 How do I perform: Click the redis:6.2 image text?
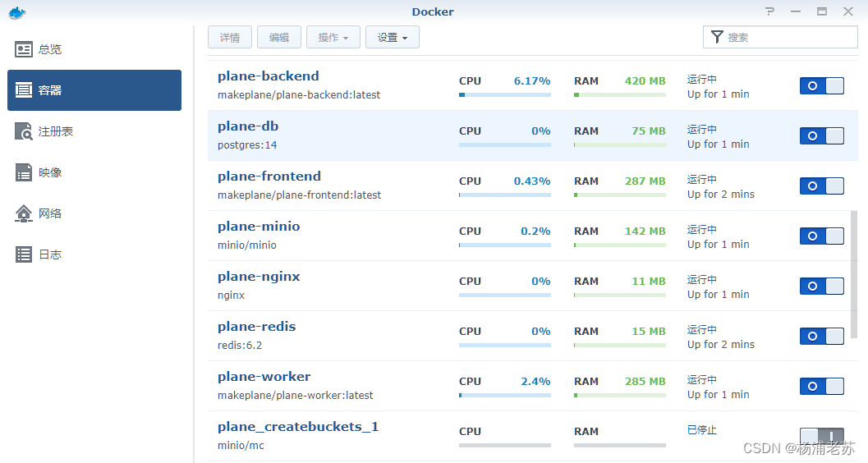pyautogui.click(x=240, y=345)
